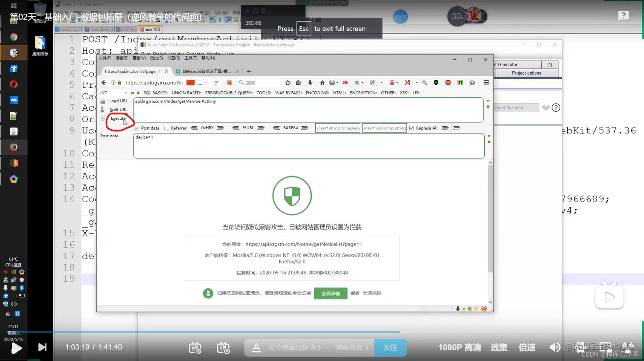Open the 书签(B) bookmarks menu
The width and height of the screenshot is (644, 361).
pyautogui.click(x=173, y=58)
